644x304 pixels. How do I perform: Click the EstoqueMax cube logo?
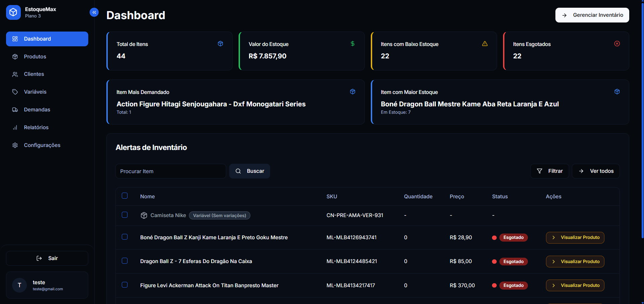(13, 12)
